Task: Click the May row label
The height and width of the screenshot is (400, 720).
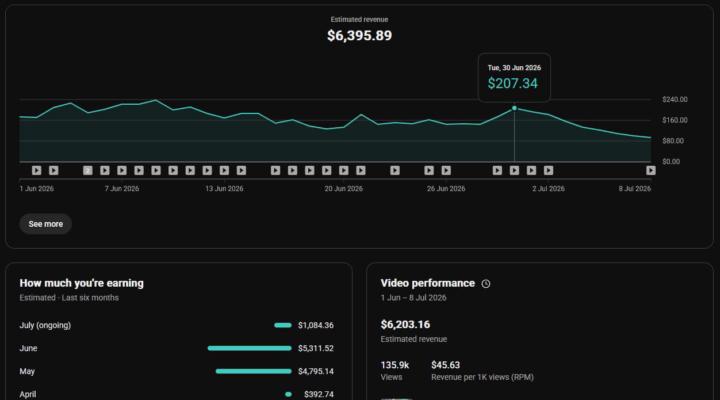Action: (27, 371)
